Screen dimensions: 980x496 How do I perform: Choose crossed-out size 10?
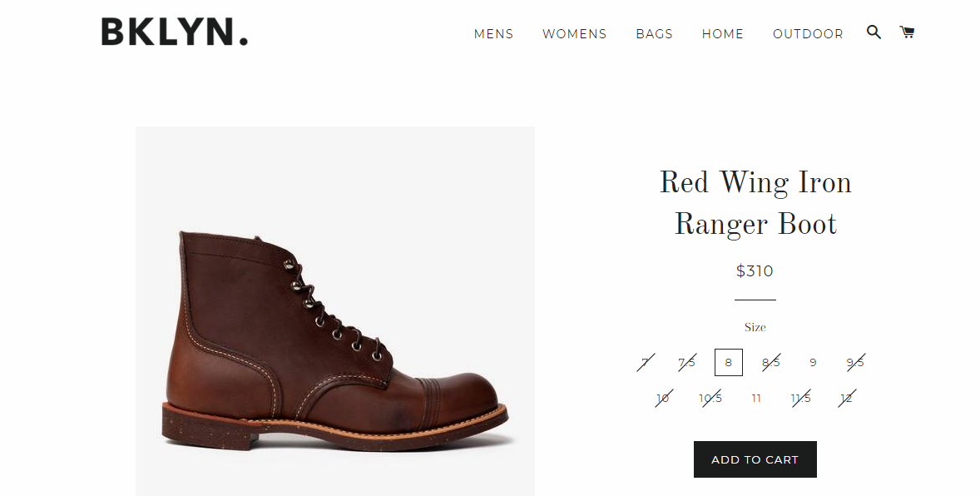click(663, 398)
